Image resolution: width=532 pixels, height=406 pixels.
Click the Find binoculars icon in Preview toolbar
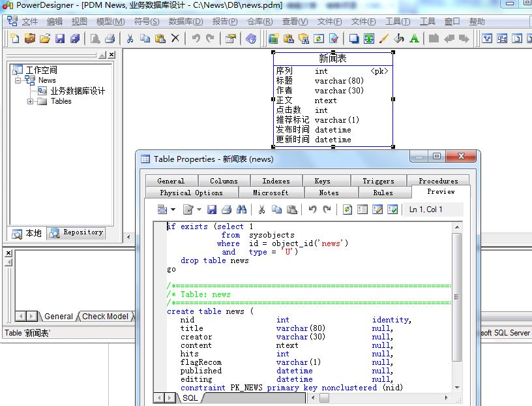241,210
